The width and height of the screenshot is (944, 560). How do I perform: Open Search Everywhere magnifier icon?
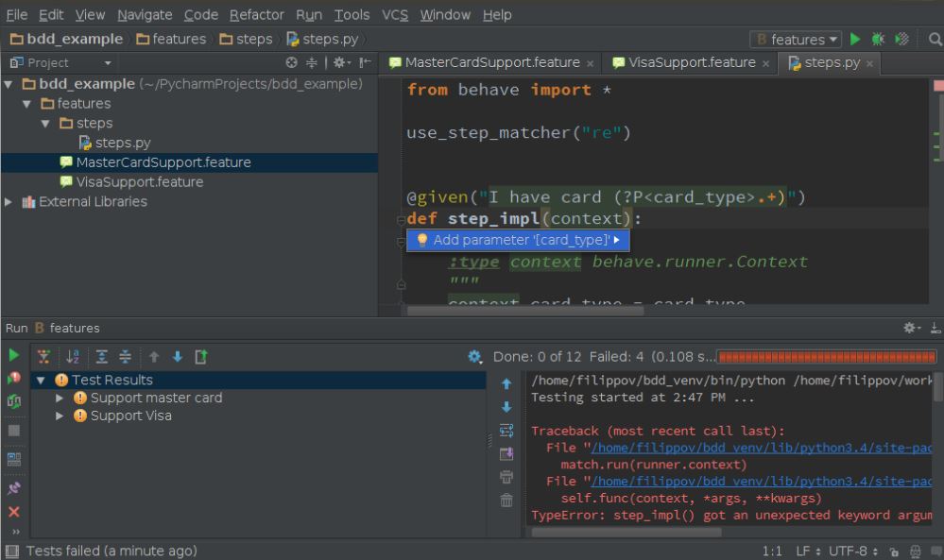[x=935, y=40]
